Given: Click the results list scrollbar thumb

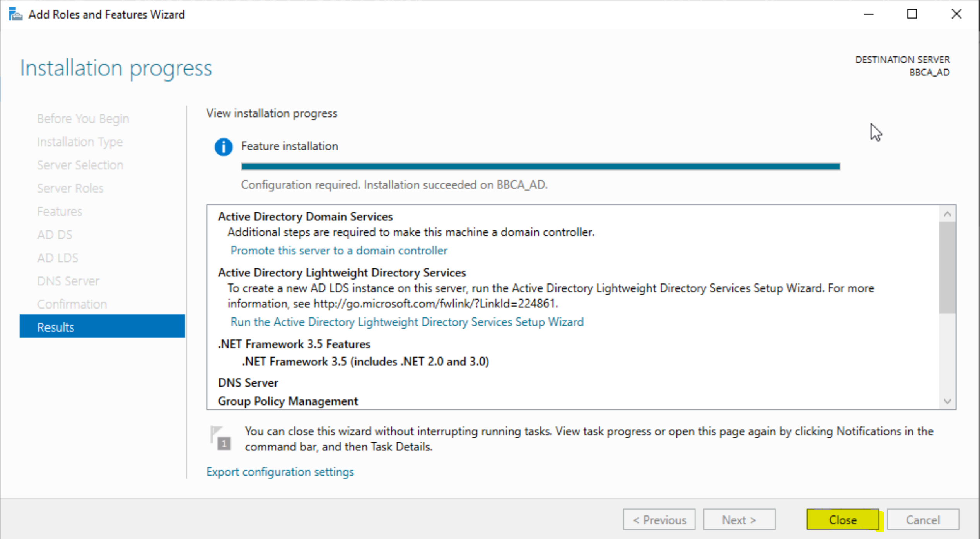Looking at the screenshot, I should (947, 267).
